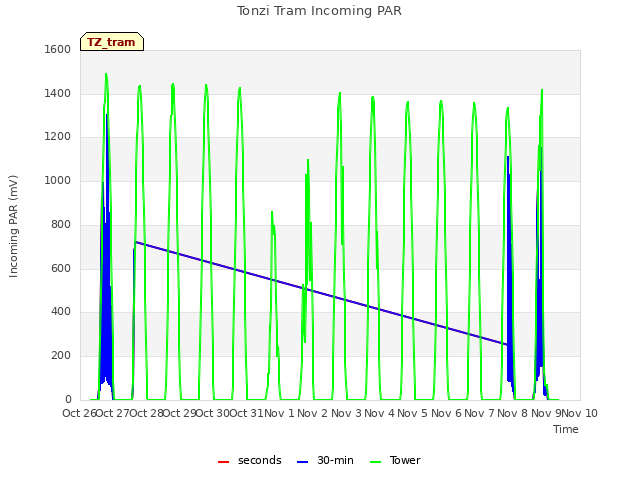Click the Nov 4 x-axis date label

coord(379,413)
